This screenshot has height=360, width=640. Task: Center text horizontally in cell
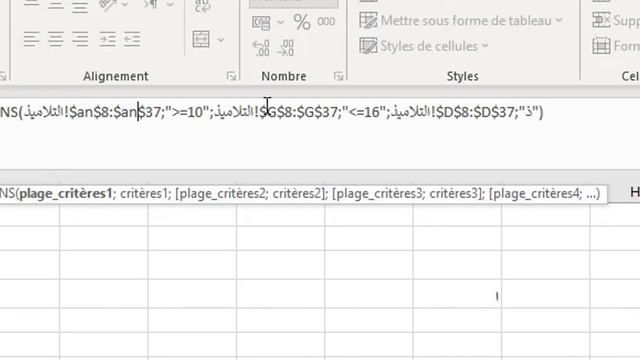pos(56,39)
